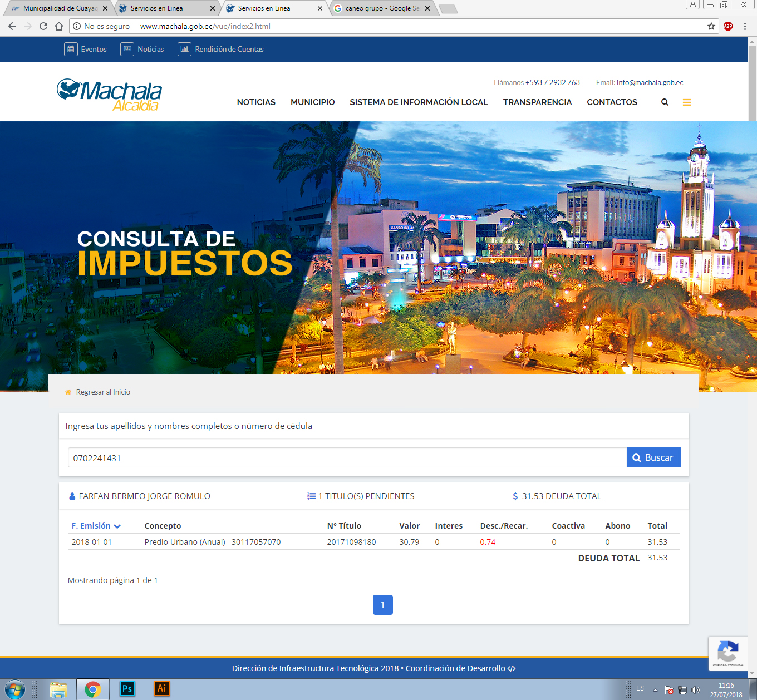Switch to the Municipalidad de Guayaquil tab
Viewport: 757px width, 700px height.
point(56,8)
